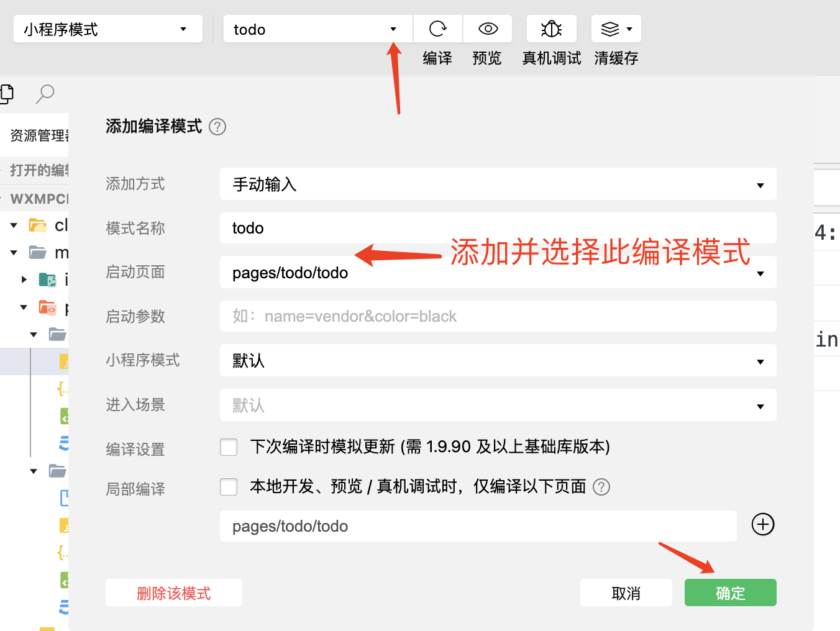Click help icon beside 局部编译 checkbox text
Viewport: 840px width, 631px height.
pyautogui.click(x=601, y=487)
